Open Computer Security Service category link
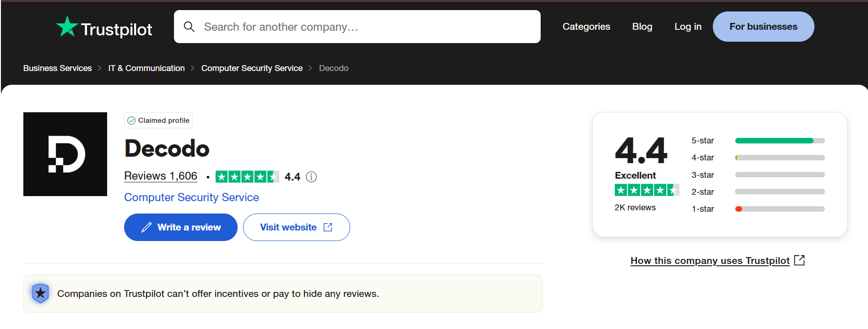Image resolution: width=868 pixels, height=329 pixels. point(191,197)
